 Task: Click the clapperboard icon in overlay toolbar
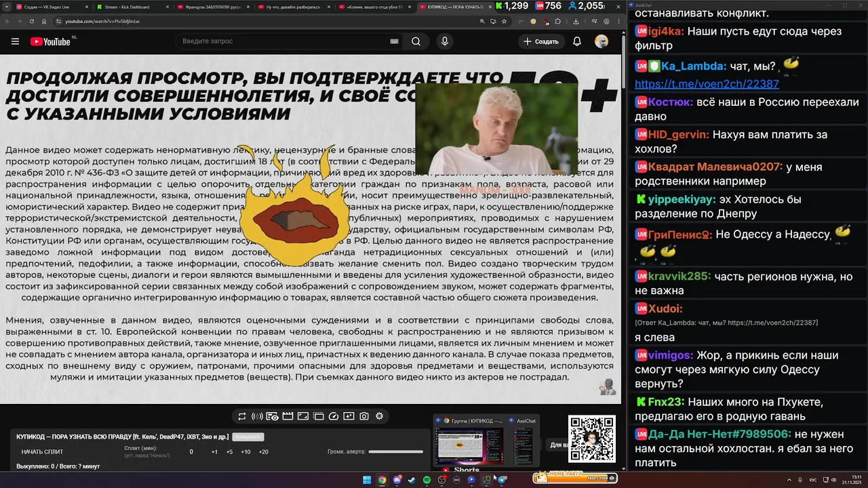pos(288,416)
